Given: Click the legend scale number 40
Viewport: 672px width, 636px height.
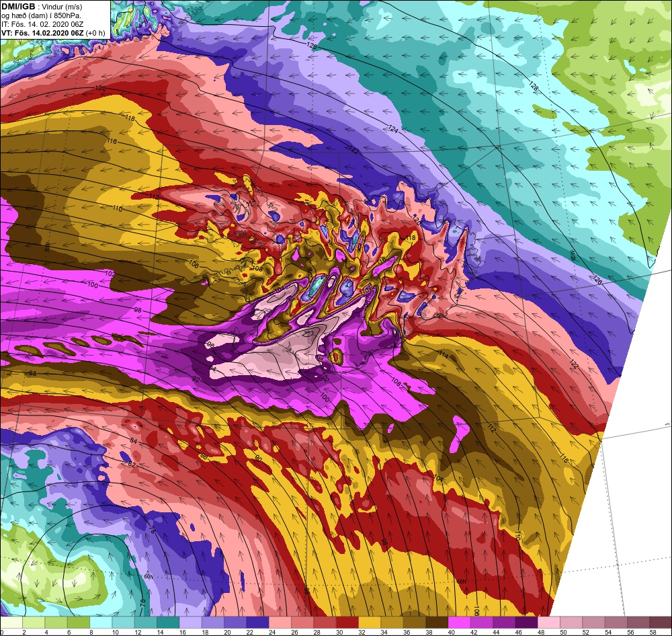Looking at the screenshot, I should pos(452,632).
